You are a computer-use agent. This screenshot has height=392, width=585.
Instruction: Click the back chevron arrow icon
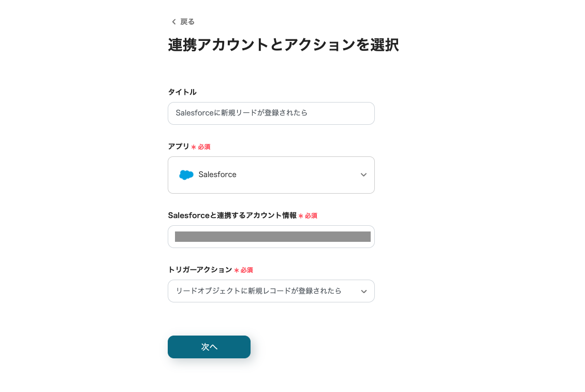[173, 22]
